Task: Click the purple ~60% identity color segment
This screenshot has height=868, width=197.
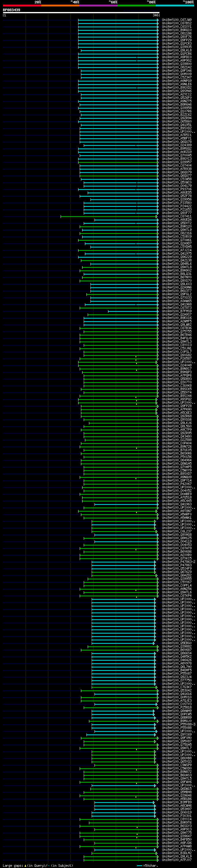Action: 99,6
